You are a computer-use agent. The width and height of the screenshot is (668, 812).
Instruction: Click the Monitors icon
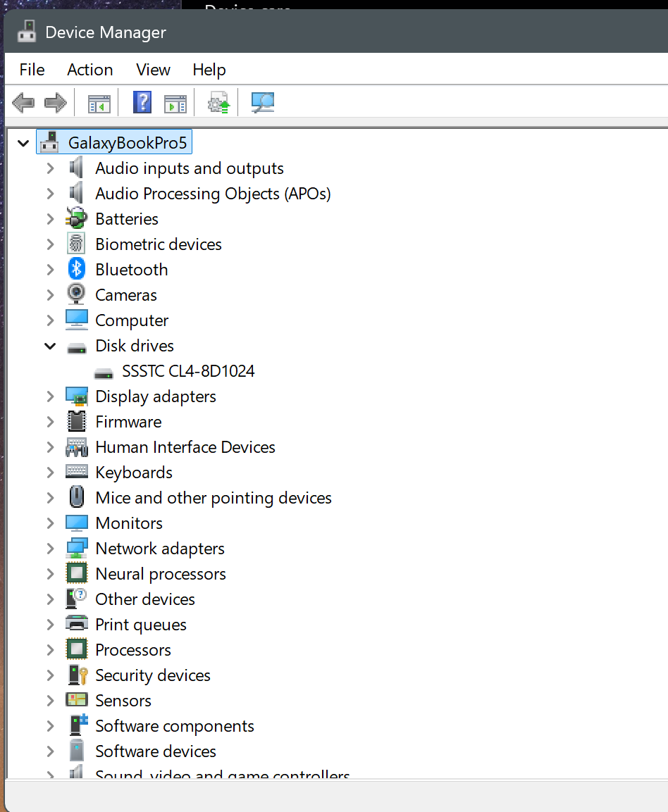click(x=76, y=523)
